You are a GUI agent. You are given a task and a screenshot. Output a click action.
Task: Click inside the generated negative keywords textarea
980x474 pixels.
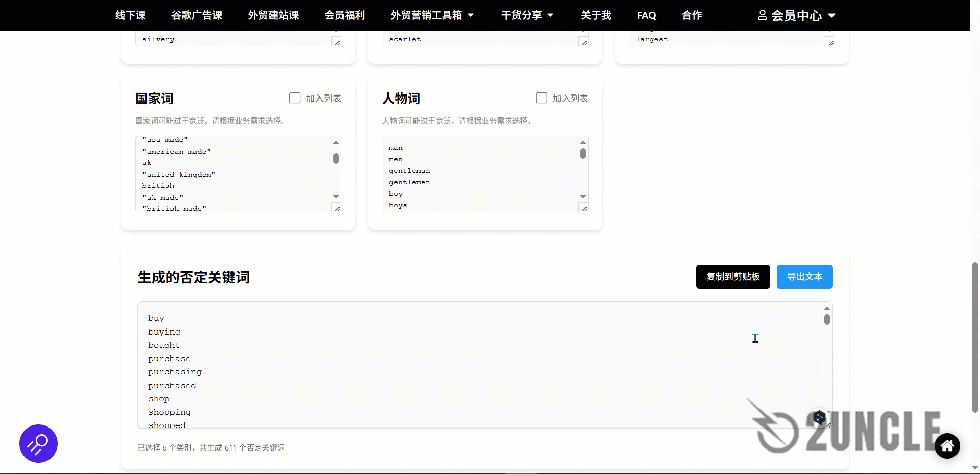pyautogui.click(x=459, y=365)
